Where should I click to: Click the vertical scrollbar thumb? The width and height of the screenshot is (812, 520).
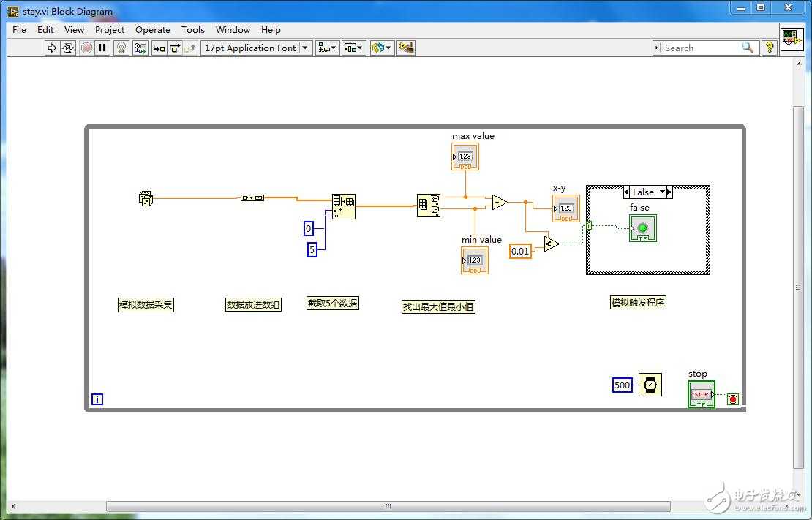(798, 287)
